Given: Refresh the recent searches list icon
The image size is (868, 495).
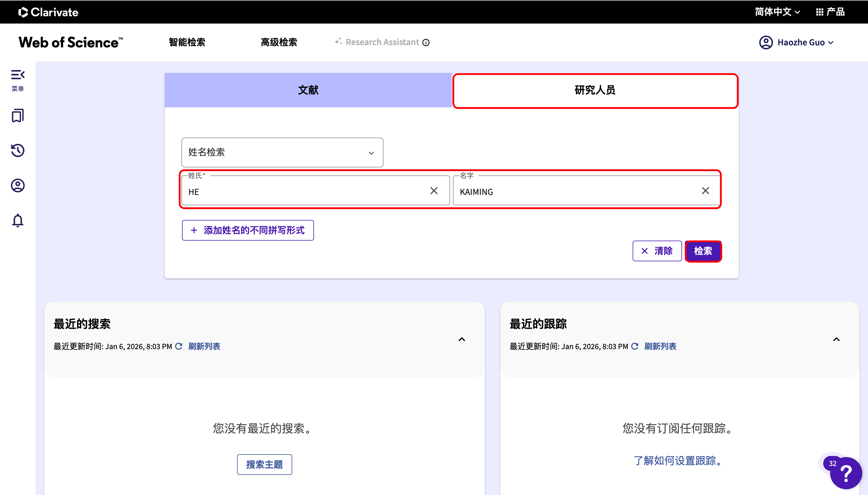Looking at the screenshot, I should pos(179,346).
